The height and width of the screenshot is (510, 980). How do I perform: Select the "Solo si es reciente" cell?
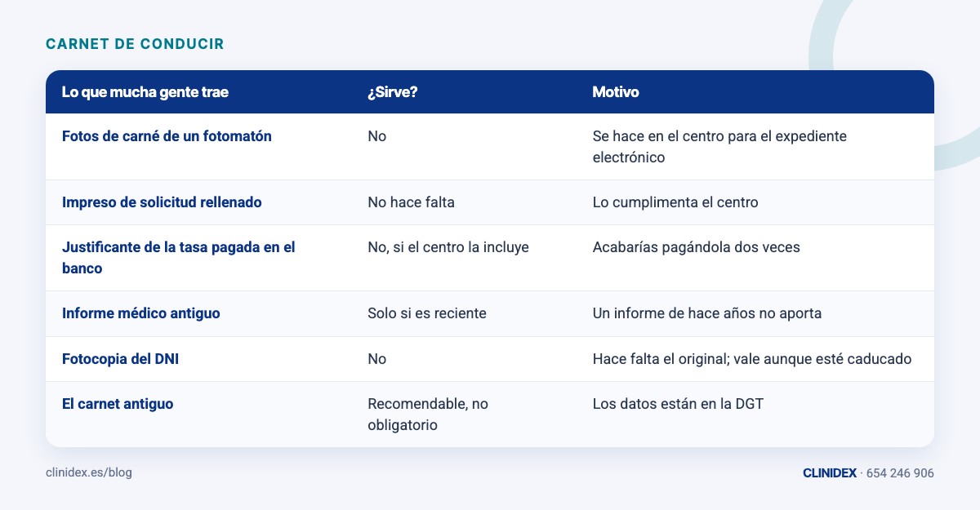[427, 313]
